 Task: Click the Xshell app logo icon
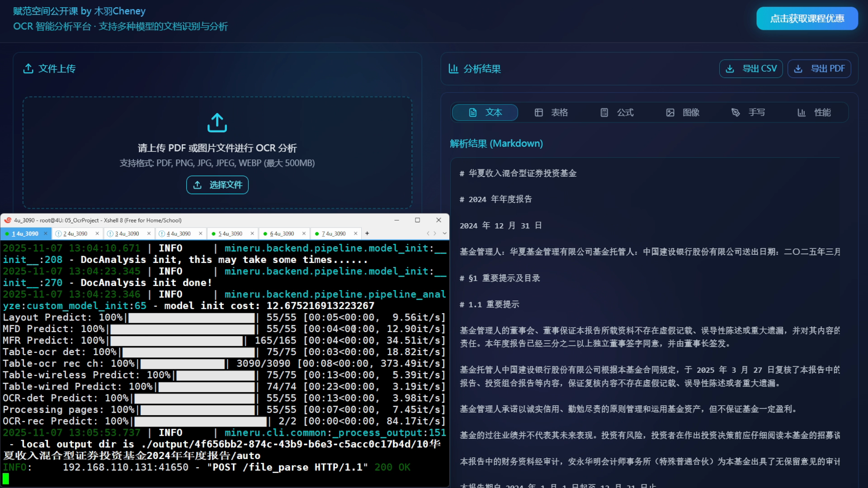coord(8,220)
